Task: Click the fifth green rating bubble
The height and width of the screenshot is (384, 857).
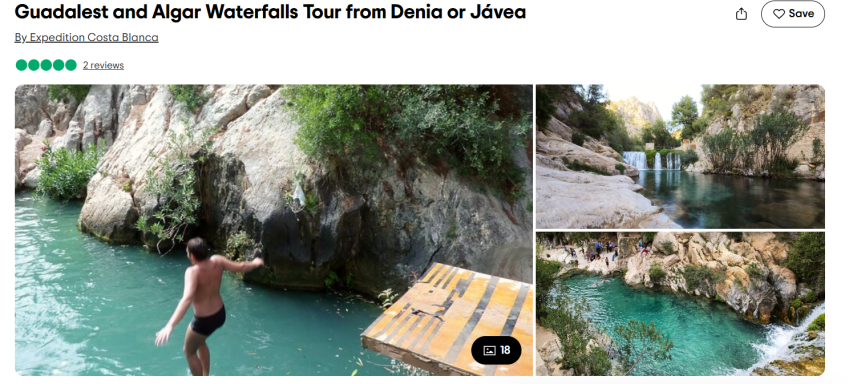Action: tap(71, 65)
